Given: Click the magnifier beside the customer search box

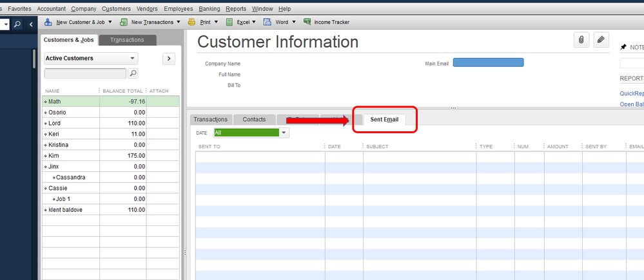Looking at the screenshot, I should tap(133, 73).
